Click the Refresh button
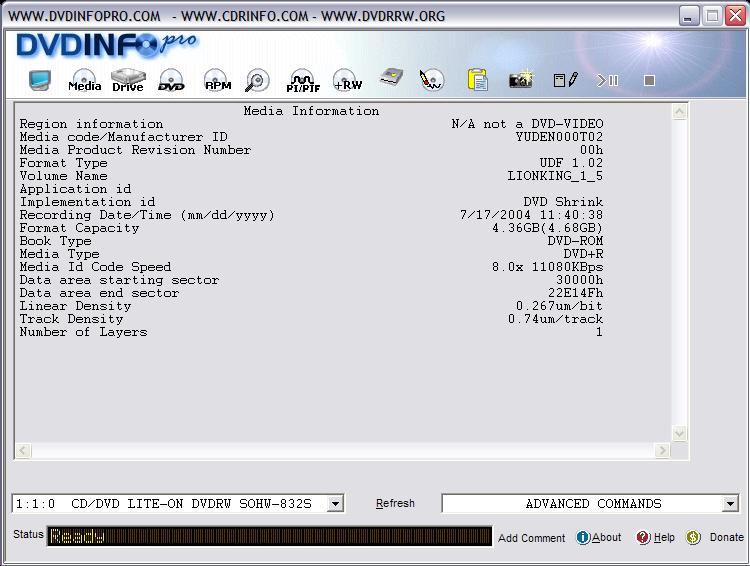The image size is (750, 566). pos(395,503)
